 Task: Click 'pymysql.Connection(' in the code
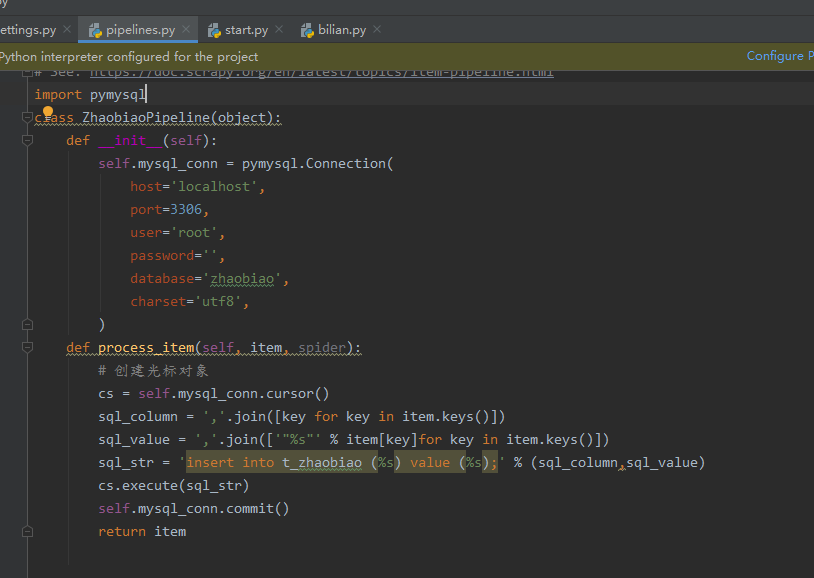pos(318,164)
